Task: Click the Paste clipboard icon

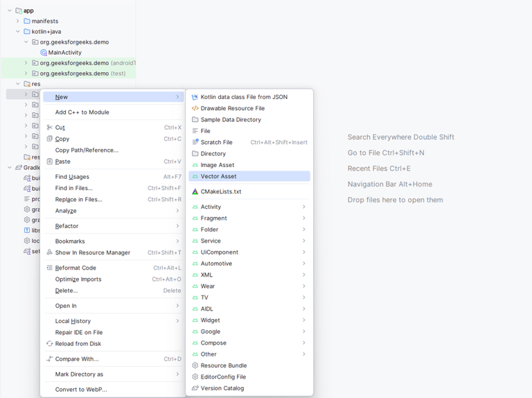Action: [50, 162]
